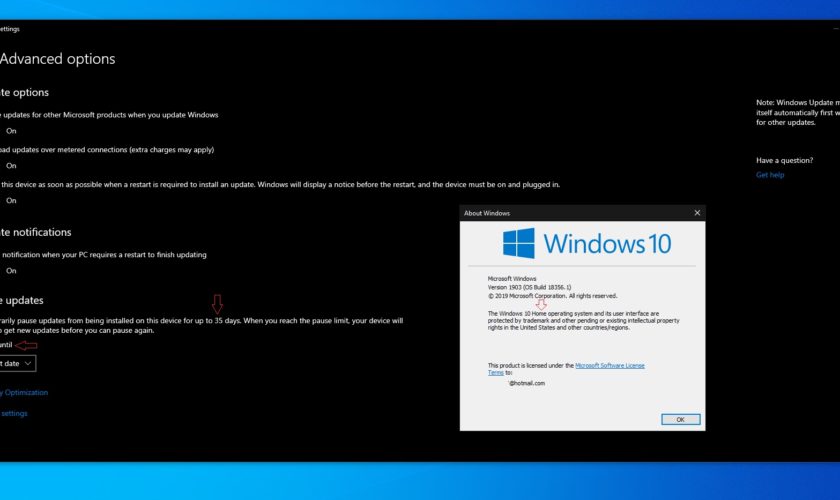840x500 pixels.
Task: Click the Update notifications section heading
Action: click(35, 232)
